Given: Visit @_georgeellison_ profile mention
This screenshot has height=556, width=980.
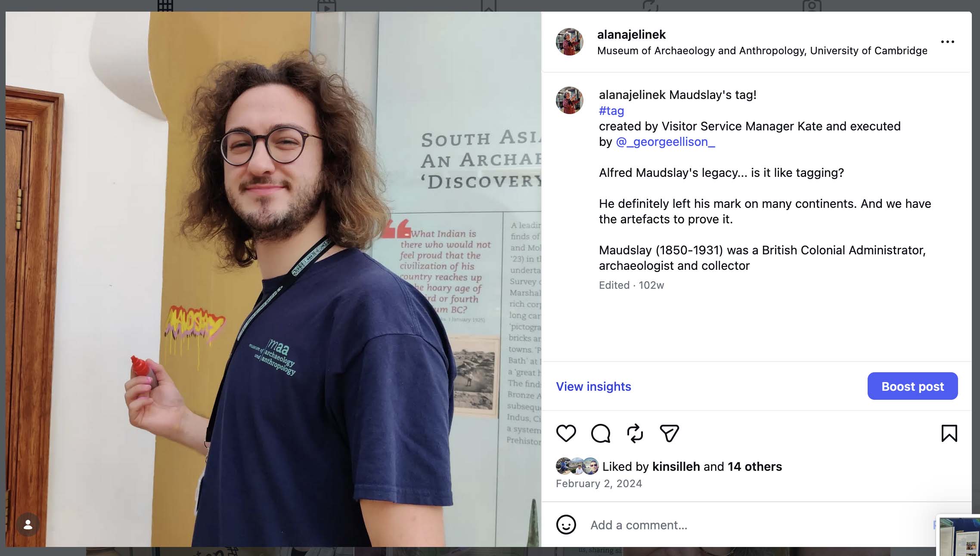Looking at the screenshot, I should [x=665, y=142].
